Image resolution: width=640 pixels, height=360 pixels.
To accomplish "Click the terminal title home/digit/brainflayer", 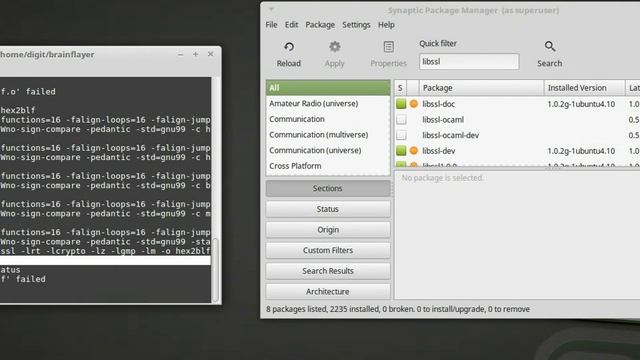I will (47, 54).
